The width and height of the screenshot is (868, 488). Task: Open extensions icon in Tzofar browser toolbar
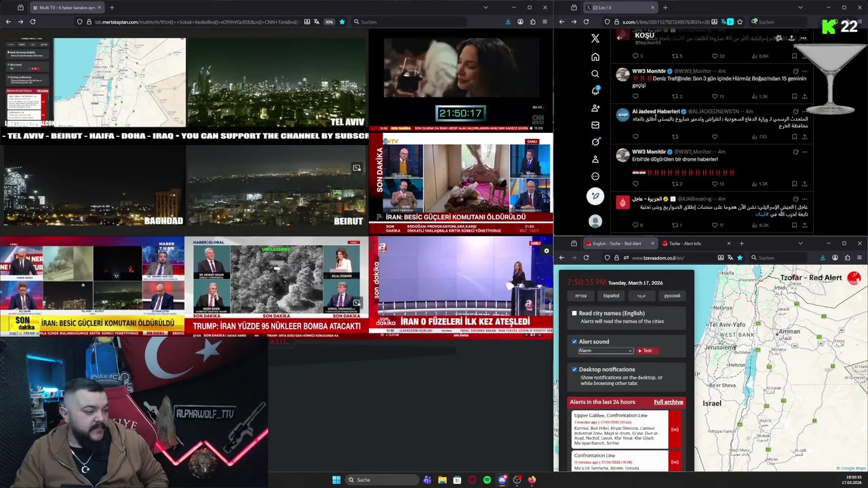pos(847,258)
